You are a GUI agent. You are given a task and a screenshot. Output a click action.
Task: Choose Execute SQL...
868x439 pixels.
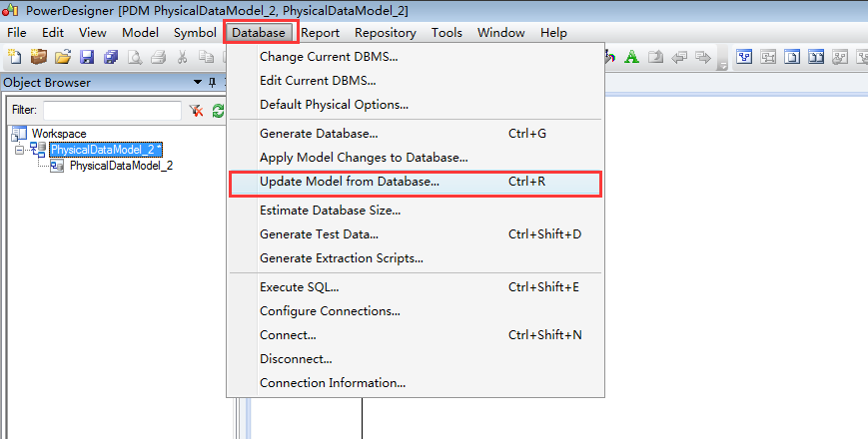416,287
